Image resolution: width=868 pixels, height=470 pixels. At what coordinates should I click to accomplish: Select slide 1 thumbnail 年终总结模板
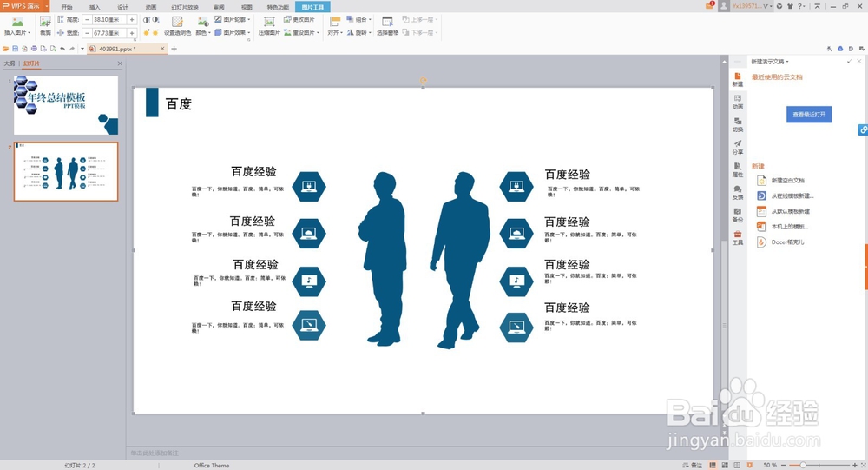click(66, 105)
